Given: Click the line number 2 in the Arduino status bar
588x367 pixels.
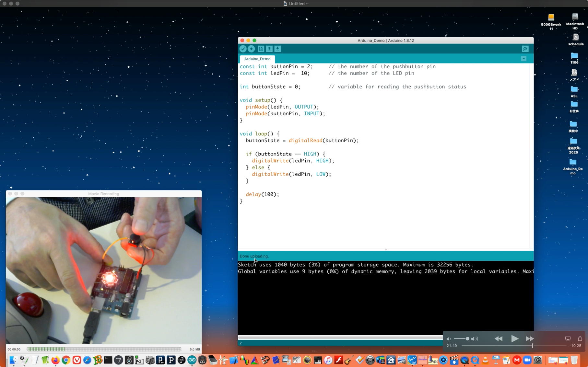Looking at the screenshot, I should point(241,343).
